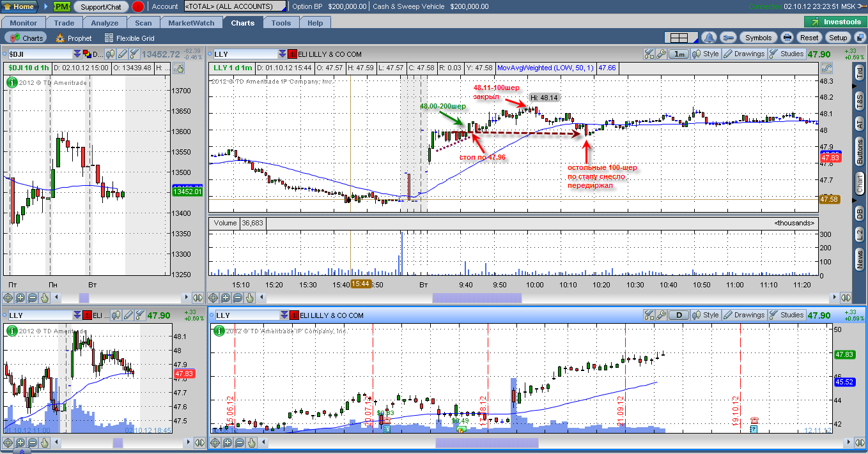Switch to the MarketWatch tab
This screenshot has height=454, width=868.
coord(191,23)
